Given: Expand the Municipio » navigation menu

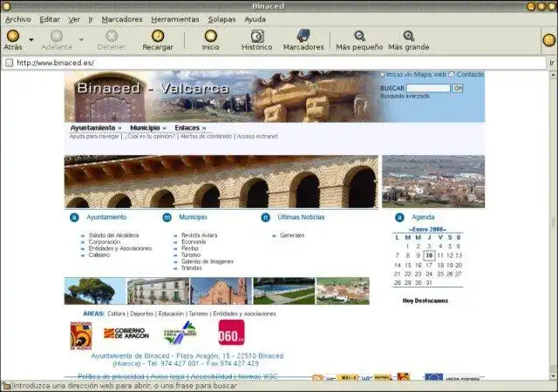Looking at the screenshot, I should tap(148, 128).
